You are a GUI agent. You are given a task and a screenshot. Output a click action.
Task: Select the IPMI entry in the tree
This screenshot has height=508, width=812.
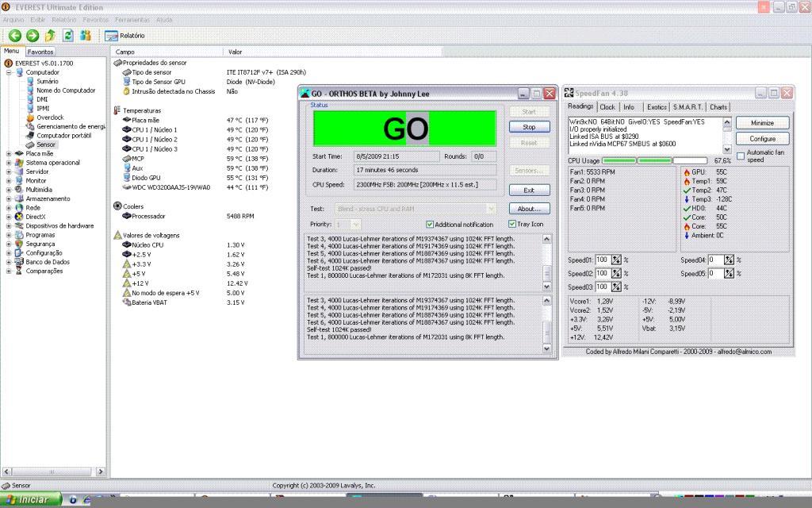coord(43,108)
